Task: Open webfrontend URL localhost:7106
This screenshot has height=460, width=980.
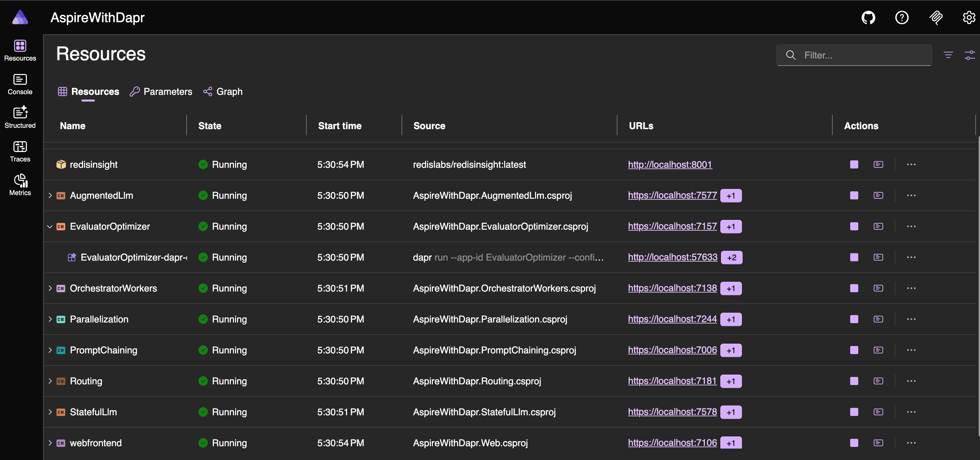Action: (x=672, y=443)
